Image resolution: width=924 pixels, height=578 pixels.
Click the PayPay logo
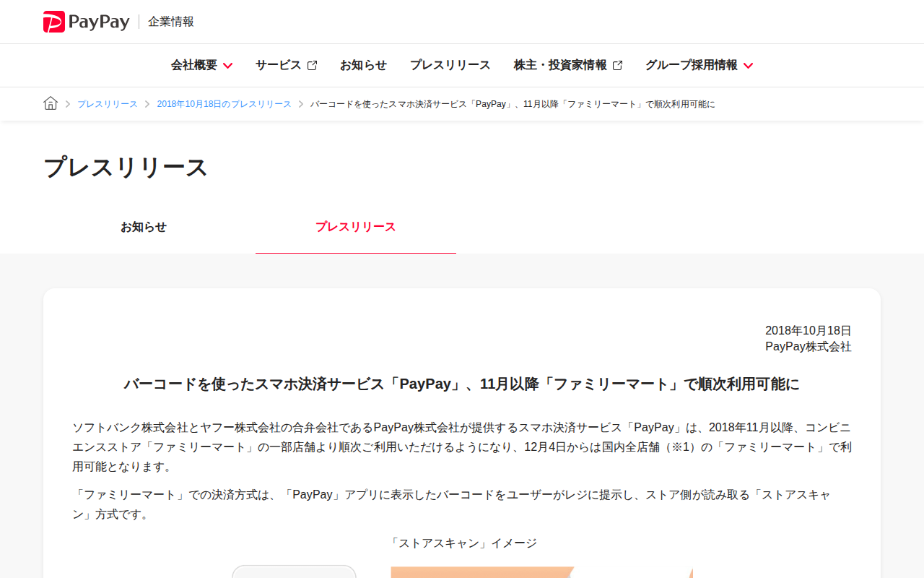[86, 22]
